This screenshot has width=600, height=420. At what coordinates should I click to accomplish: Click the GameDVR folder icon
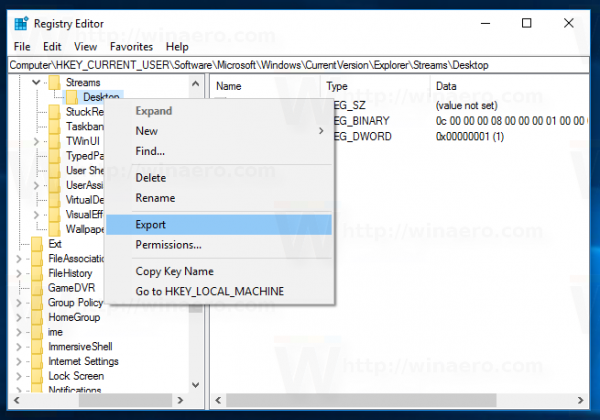click(37, 287)
